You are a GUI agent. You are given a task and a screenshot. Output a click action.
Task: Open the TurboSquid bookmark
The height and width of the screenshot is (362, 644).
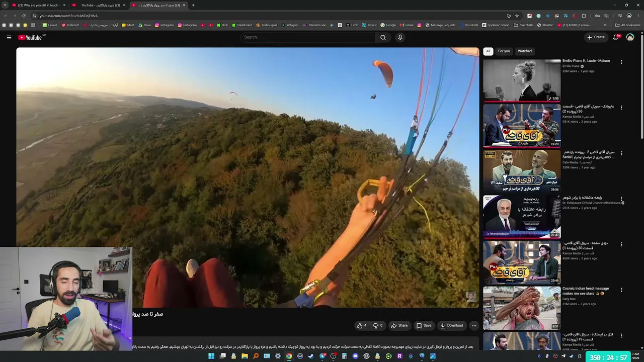[x=267, y=25]
